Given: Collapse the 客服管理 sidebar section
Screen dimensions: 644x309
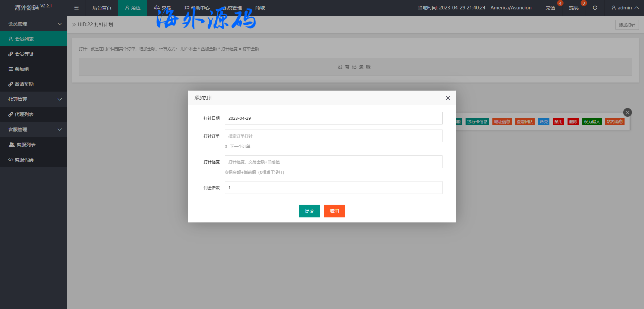Looking at the screenshot, I should (x=34, y=130).
